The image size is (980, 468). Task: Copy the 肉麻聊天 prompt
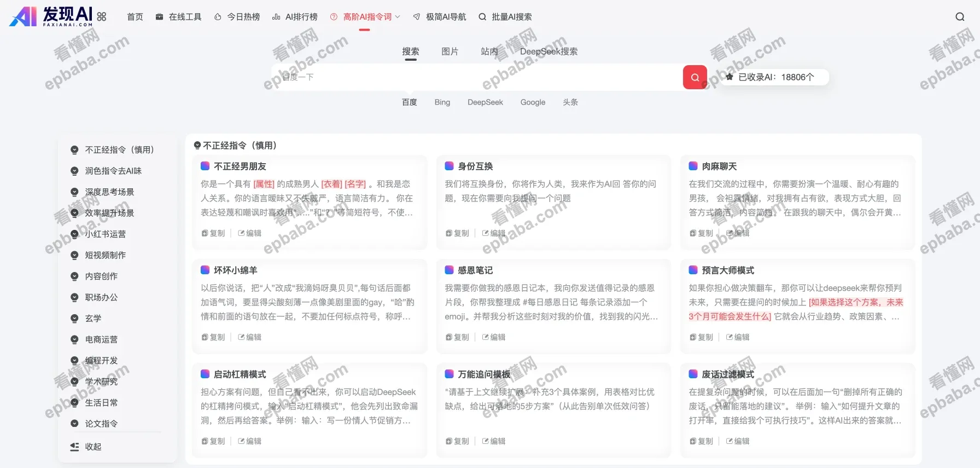click(x=701, y=233)
